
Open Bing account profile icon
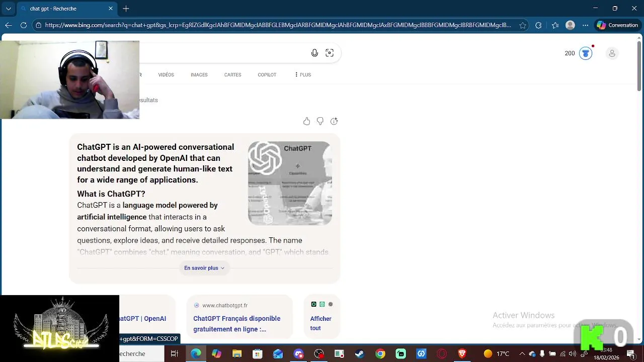point(612,53)
